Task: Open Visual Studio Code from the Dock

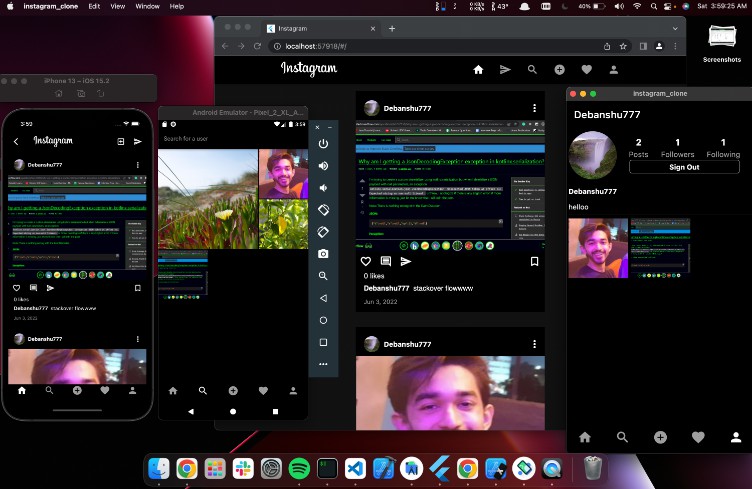Action: [x=355, y=468]
